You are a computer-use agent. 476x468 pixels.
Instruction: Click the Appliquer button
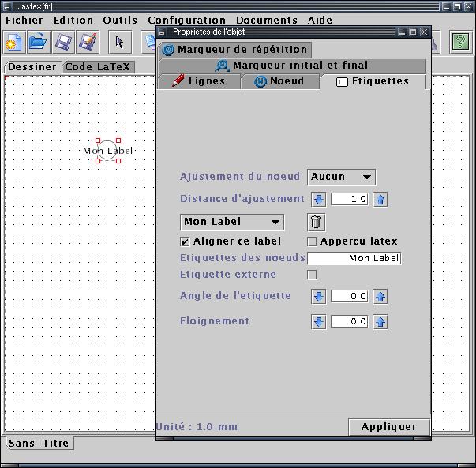pyautogui.click(x=389, y=427)
